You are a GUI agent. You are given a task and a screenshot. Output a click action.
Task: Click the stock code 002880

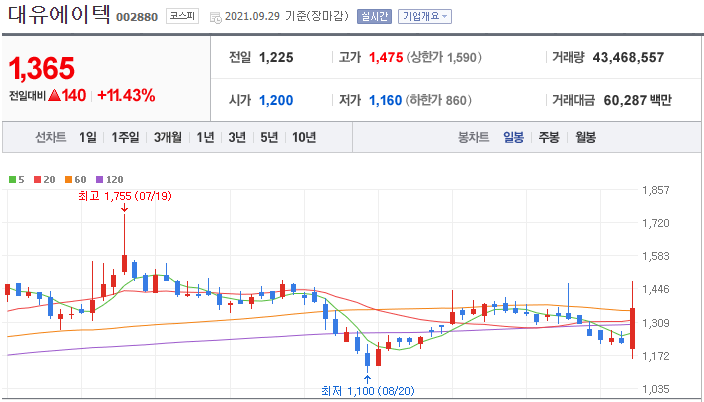coord(137,18)
